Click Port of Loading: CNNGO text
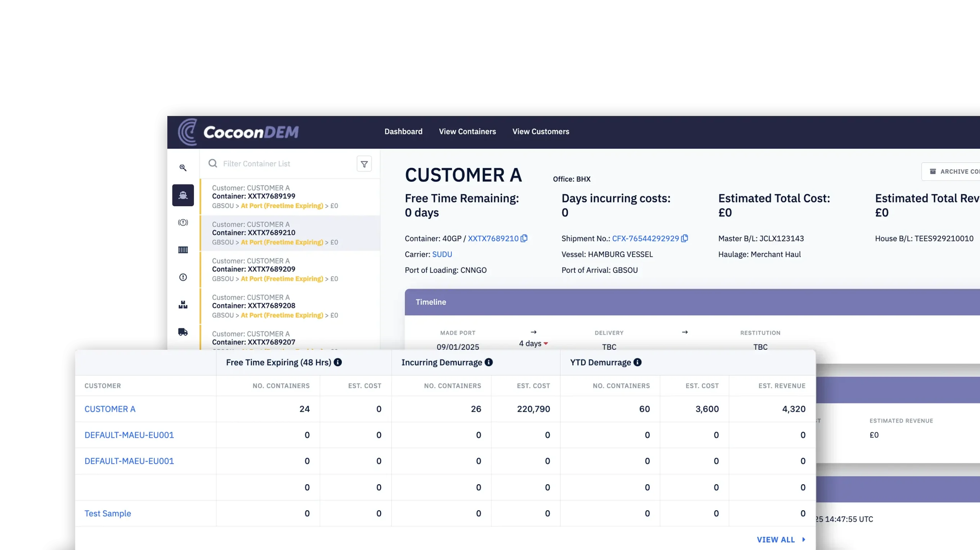The image size is (980, 550). pyautogui.click(x=446, y=270)
